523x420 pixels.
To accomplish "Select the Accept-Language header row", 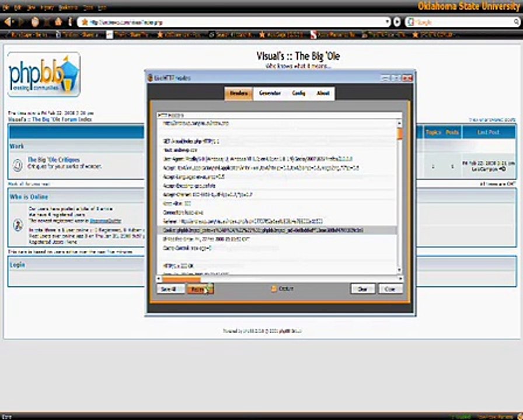I will [277, 177].
